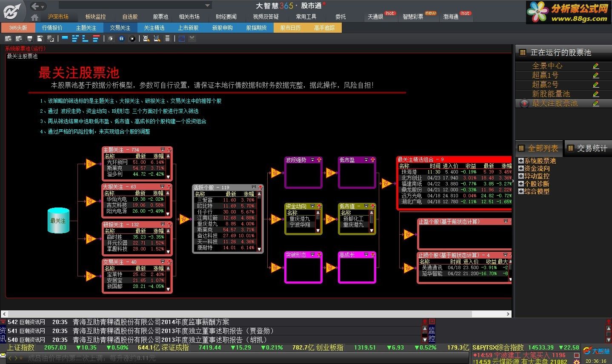Click the magnifier search toolbar icon
This screenshot has width=612, height=364.
click(x=146, y=39)
